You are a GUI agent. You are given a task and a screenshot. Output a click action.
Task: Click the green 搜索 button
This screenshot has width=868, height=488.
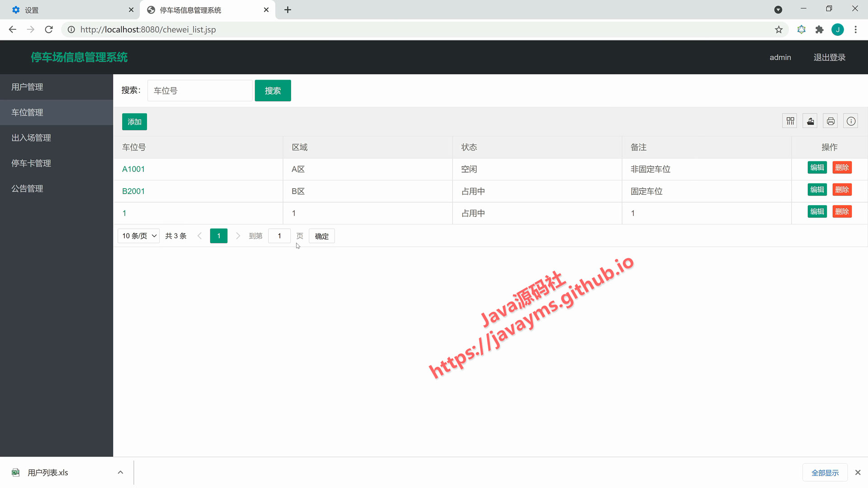[x=273, y=90]
